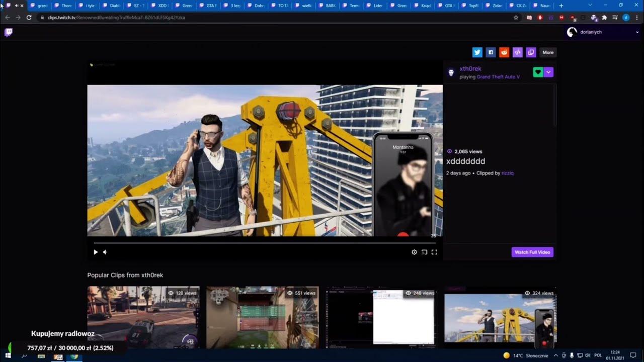Open a new browser tab
The height and width of the screenshot is (362, 644).
[x=561, y=6]
